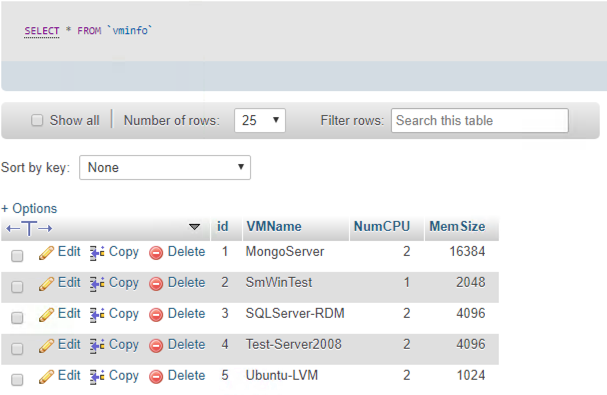Click the Copy icon for SmWinTest row
This screenshot has height=395, width=607.
(x=97, y=284)
